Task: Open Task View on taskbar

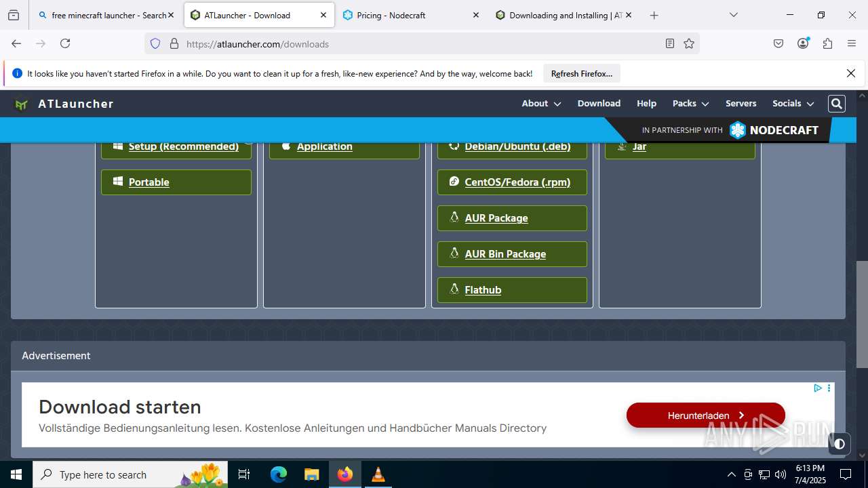Action: [x=245, y=474]
